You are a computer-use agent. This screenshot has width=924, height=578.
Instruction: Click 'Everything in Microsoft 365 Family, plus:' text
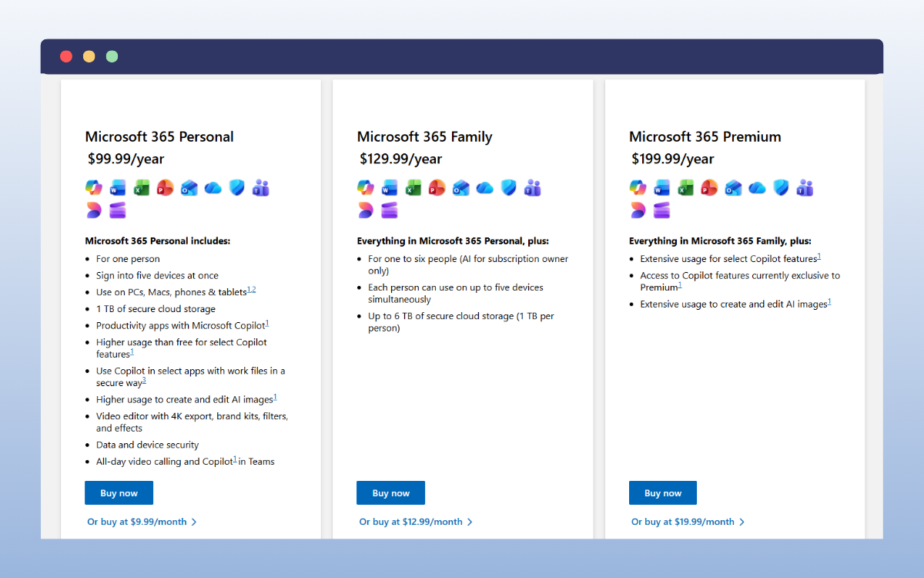click(x=720, y=241)
